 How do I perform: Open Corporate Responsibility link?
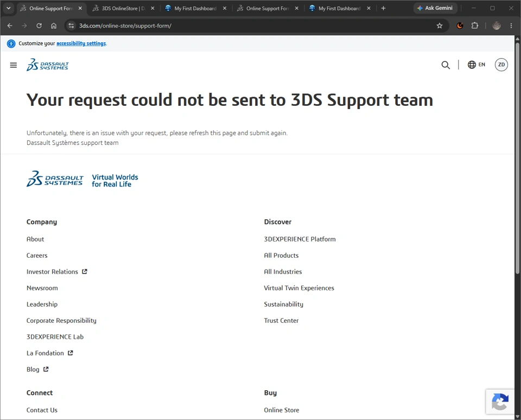point(61,320)
